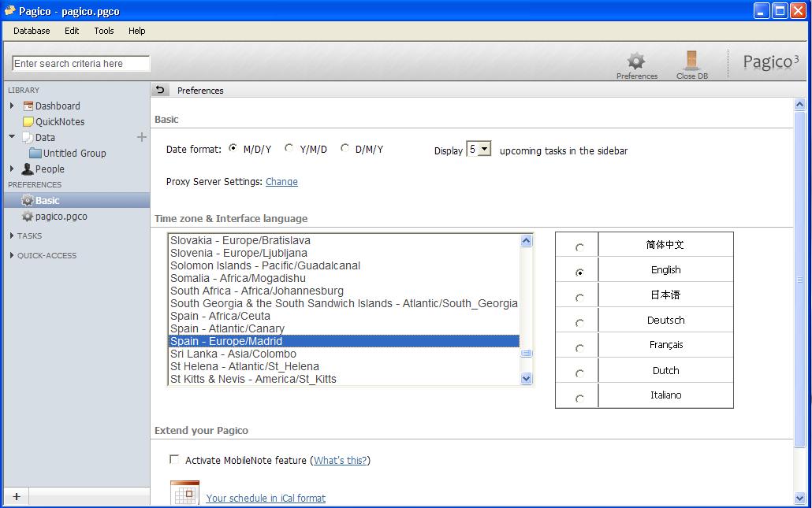Viewport: 812px width, 508px height.
Task: Click the back arrow beside Preferences
Action: 160,90
